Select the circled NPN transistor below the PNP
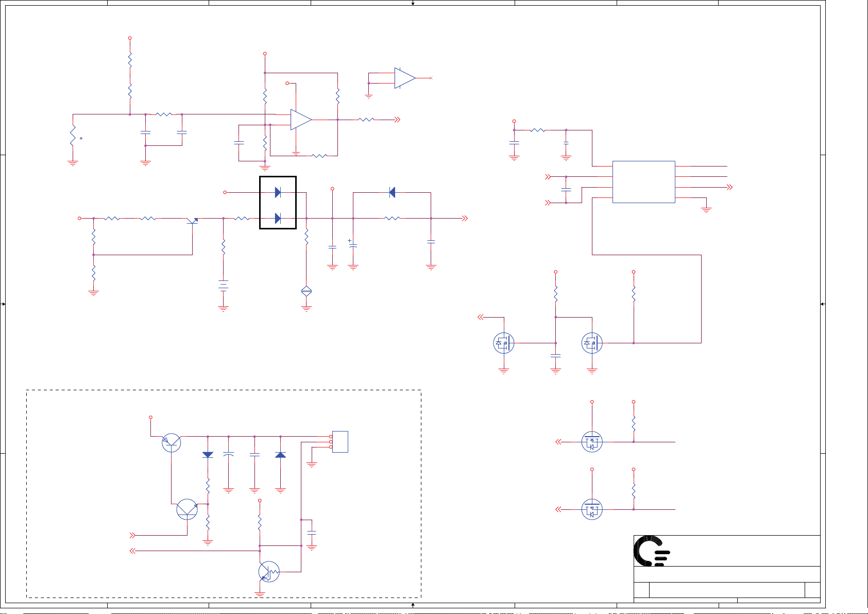Screen dimensions: 868x614 point(187,509)
